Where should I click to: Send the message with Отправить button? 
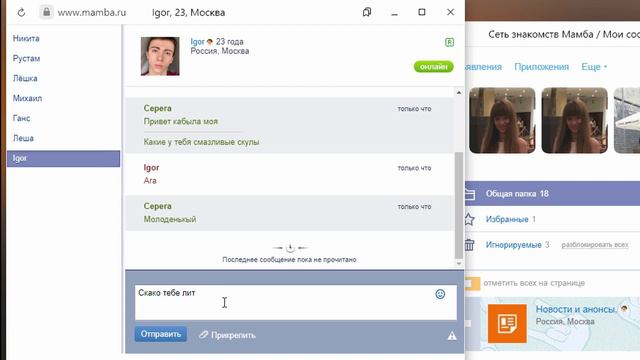pyautogui.click(x=161, y=334)
